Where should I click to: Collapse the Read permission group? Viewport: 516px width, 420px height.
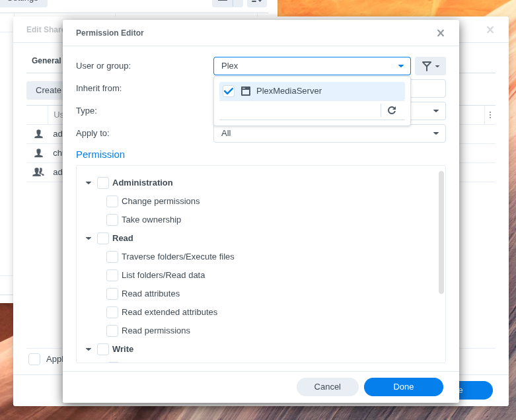(89, 238)
